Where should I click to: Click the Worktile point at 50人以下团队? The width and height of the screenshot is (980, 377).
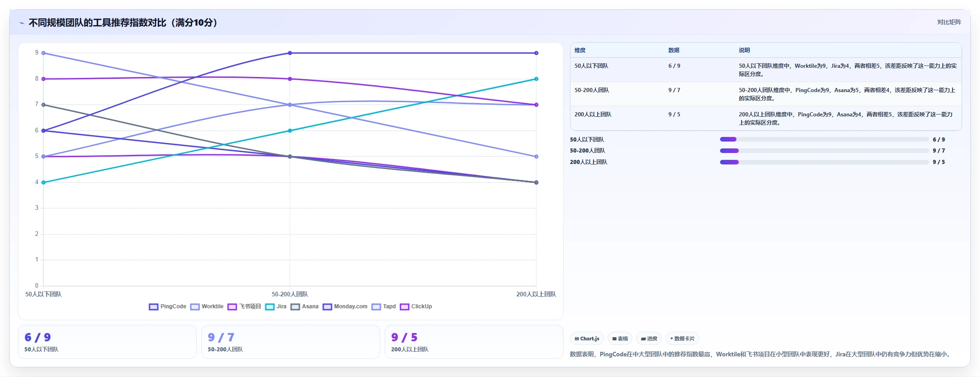click(44, 53)
